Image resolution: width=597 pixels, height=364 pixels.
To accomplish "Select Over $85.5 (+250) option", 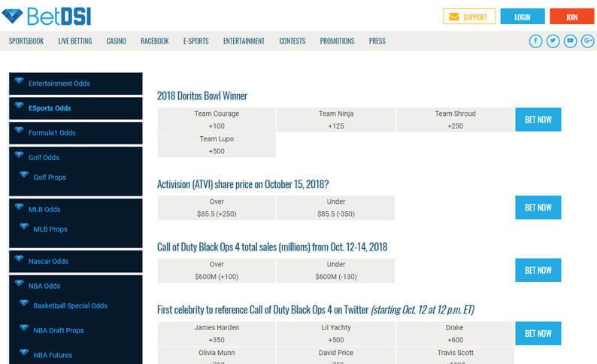I will [x=217, y=208].
